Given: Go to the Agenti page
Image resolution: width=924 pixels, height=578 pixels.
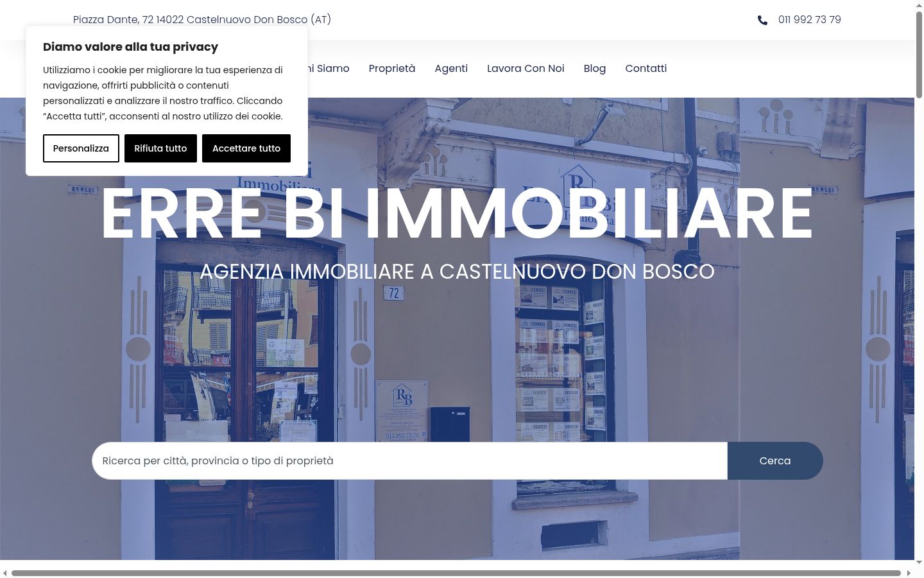Looking at the screenshot, I should coord(451,69).
